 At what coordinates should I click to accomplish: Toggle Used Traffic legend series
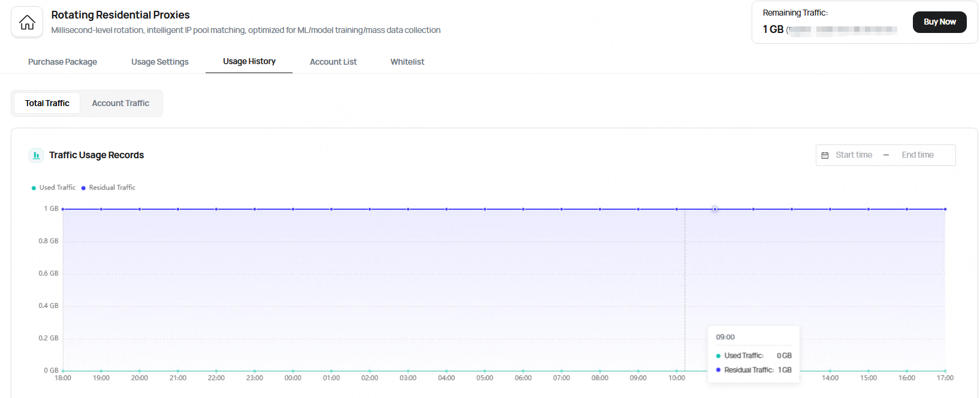point(53,188)
